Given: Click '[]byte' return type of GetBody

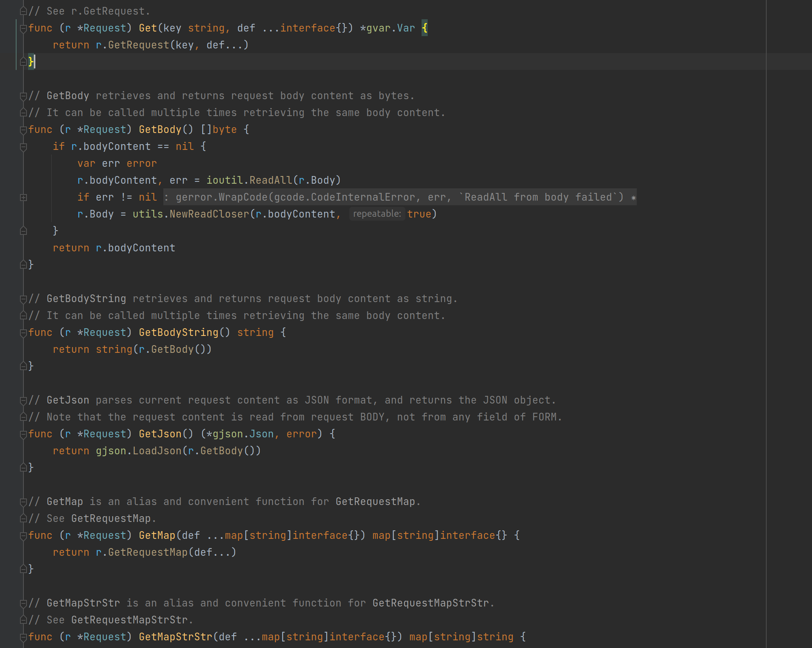Looking at the screenshot, I should pyautogui.click(x=219, y=130).
